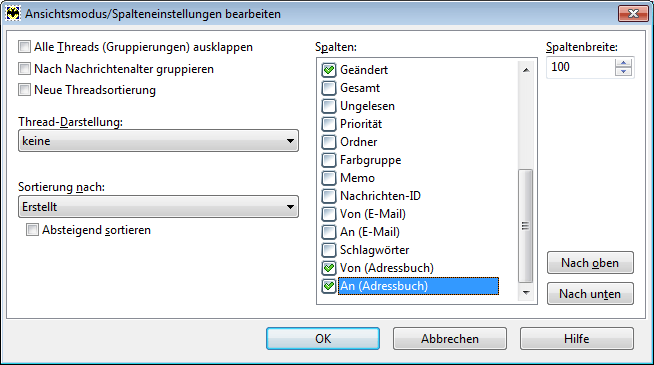Click into the Spaltenbreite value field
The height and width of the screenshot is (365, 654).
click(x=581, y=67)
